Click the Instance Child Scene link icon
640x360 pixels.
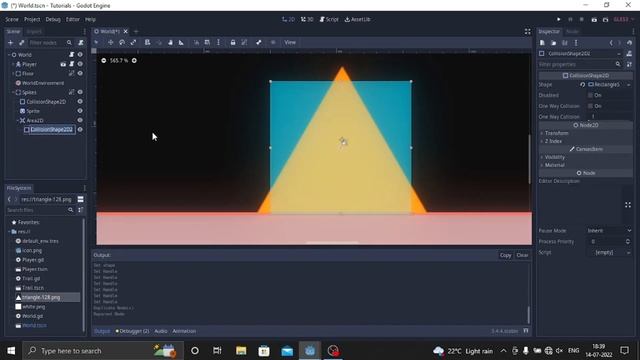point(21,42)
